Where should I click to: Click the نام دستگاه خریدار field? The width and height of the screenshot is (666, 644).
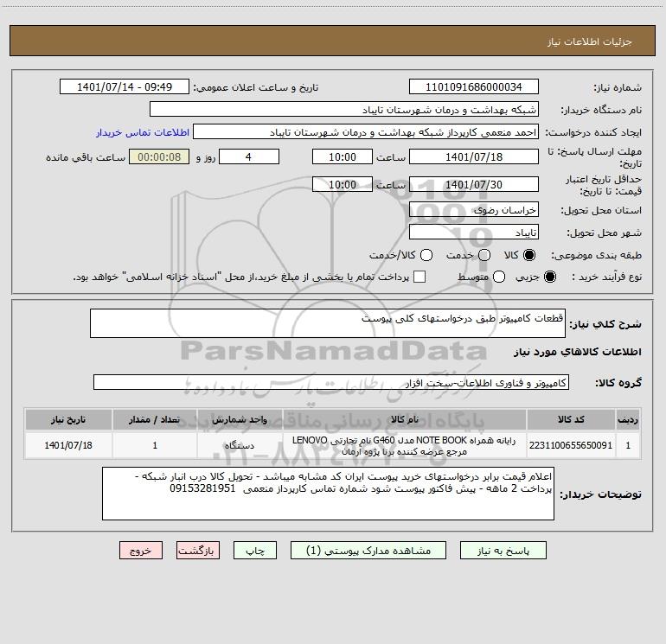point(344,110)
